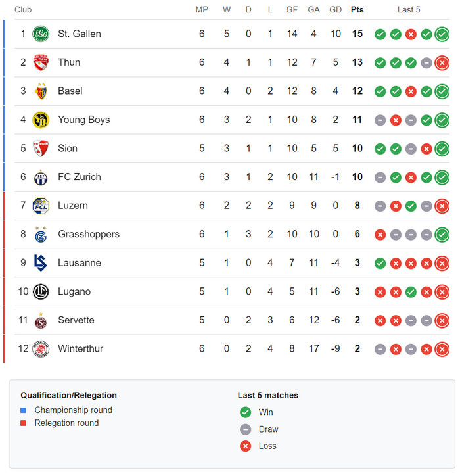Click Grasshoppers' latest win result icon
The image size is (460, 476).
click(x=442, y=235)
